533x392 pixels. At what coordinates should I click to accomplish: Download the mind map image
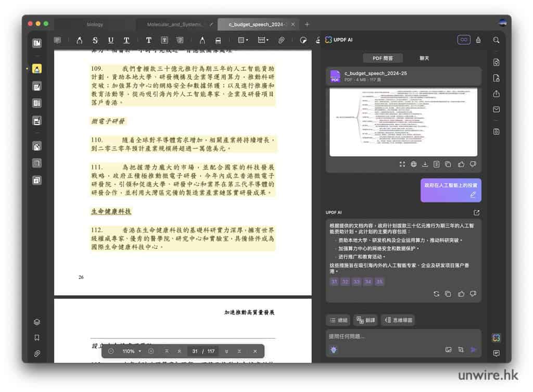pyautogui.click(x=425, y=164)
